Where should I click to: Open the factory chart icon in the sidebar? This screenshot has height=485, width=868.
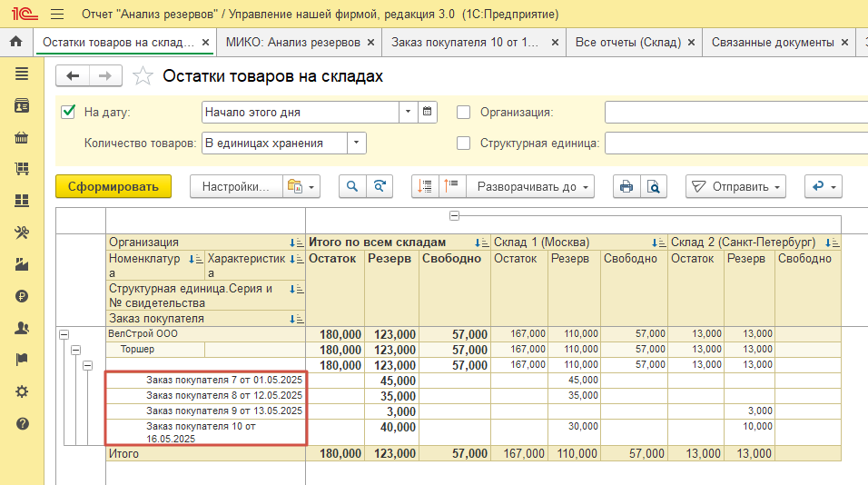coord(22,264)
